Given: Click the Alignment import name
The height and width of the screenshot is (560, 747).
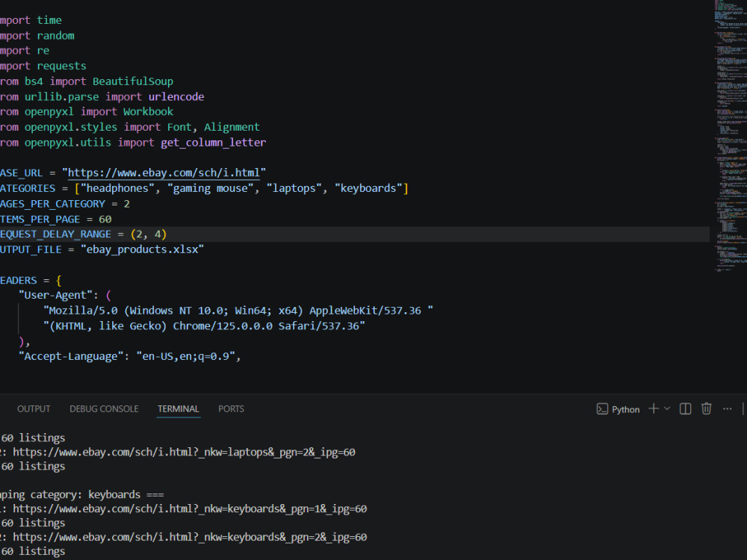Looking at the screenshot, I should pyautogui.click(x=232, y=127).
